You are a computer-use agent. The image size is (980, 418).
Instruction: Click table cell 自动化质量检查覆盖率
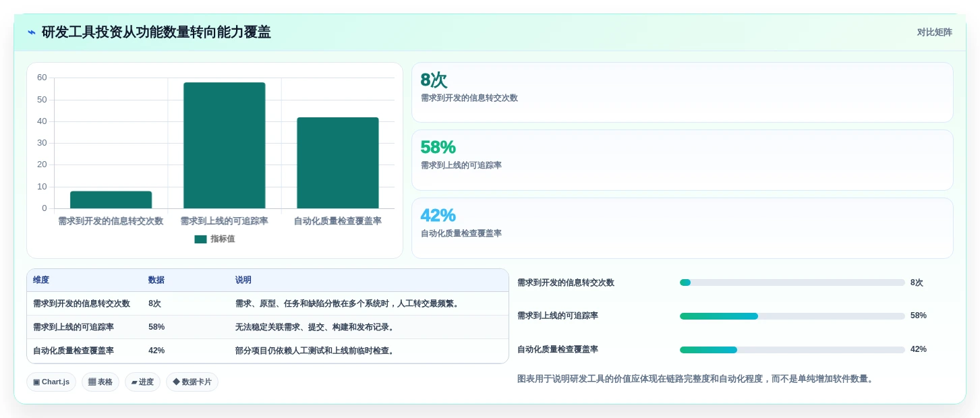click(x=74, y=351)
